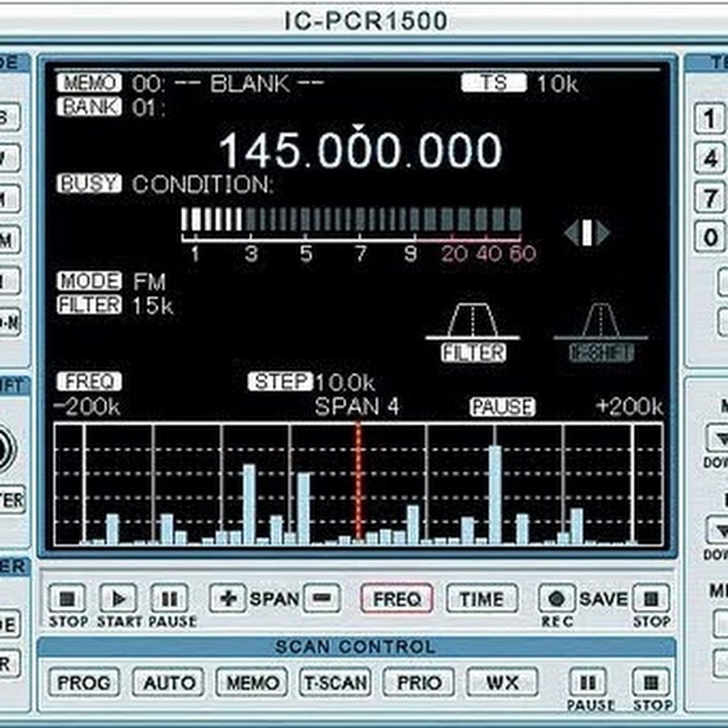Click the 145.000.000 frequency readout
728x728 pixels.
point(361,150)
